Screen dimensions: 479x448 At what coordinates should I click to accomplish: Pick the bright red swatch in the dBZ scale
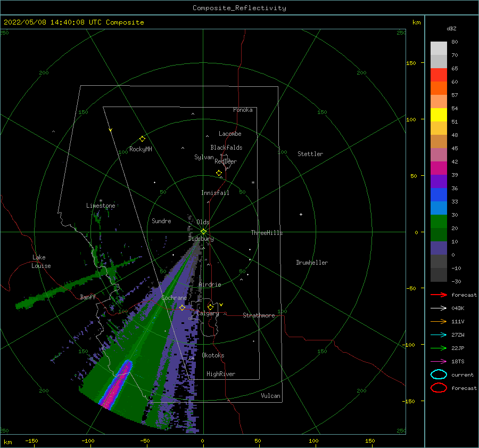pyautogui.click(x=439, y=75)
